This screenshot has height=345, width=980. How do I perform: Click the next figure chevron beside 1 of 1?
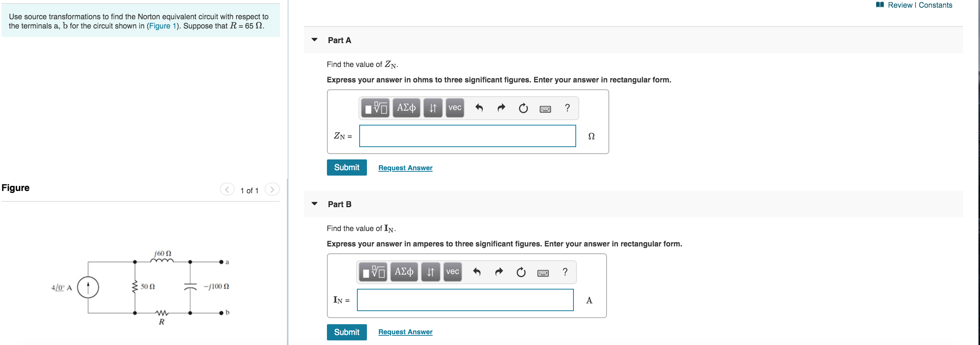[272, 189]
